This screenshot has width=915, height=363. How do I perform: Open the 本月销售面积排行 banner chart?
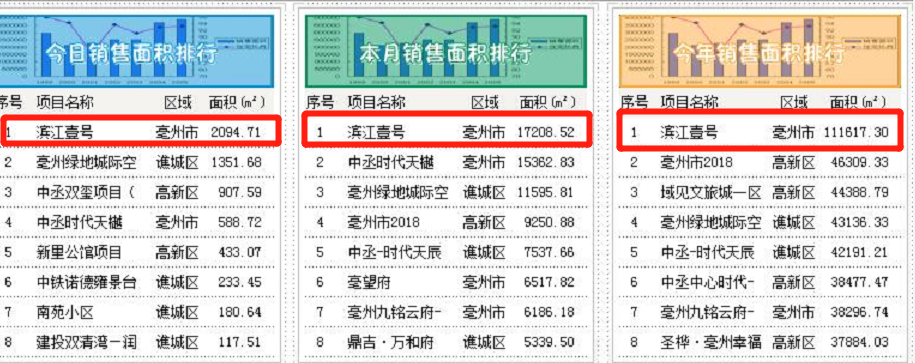[x=446, y=51]
